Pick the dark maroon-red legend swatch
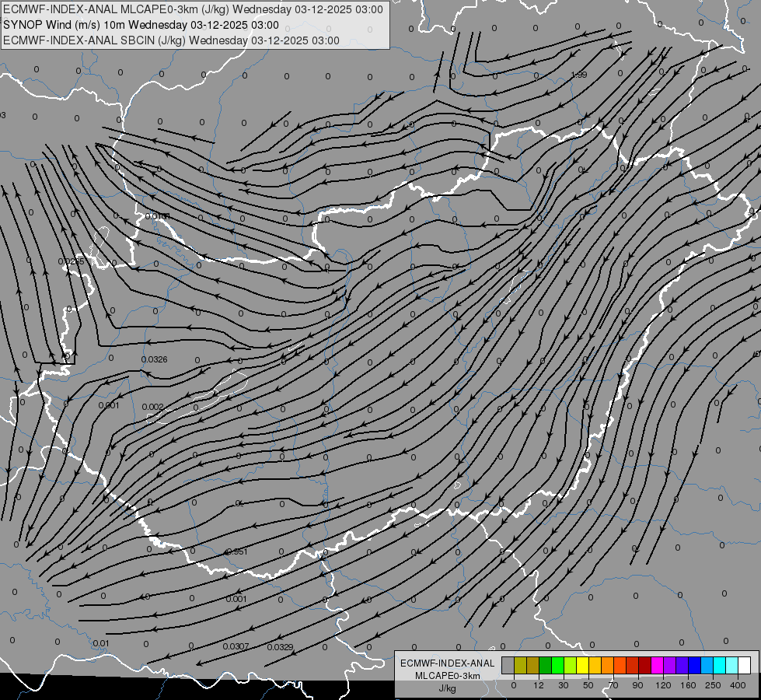Viewport: 761px width, 700px height. [x=645, y=665]
